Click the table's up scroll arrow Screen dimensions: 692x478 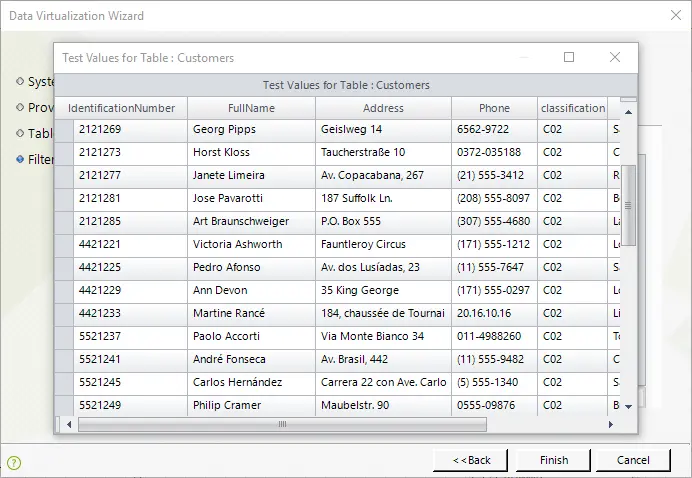[628, 112]
